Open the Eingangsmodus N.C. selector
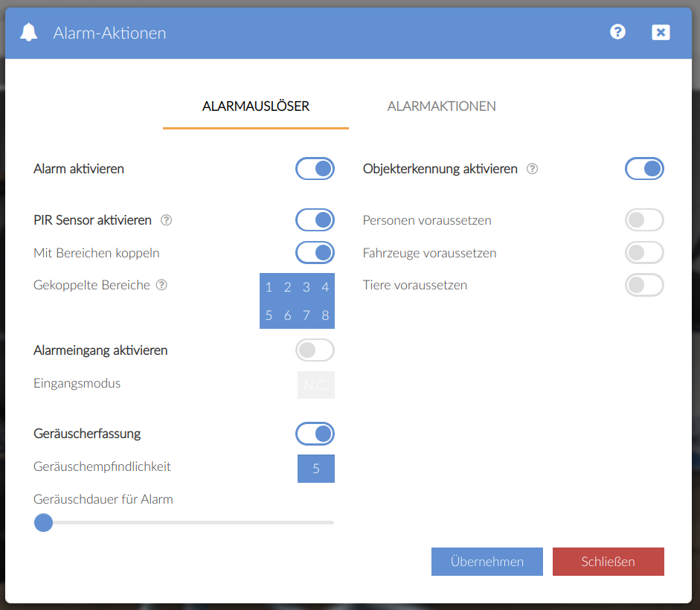Viewport: 700px width, 610px height. click(x=316, y=385)
